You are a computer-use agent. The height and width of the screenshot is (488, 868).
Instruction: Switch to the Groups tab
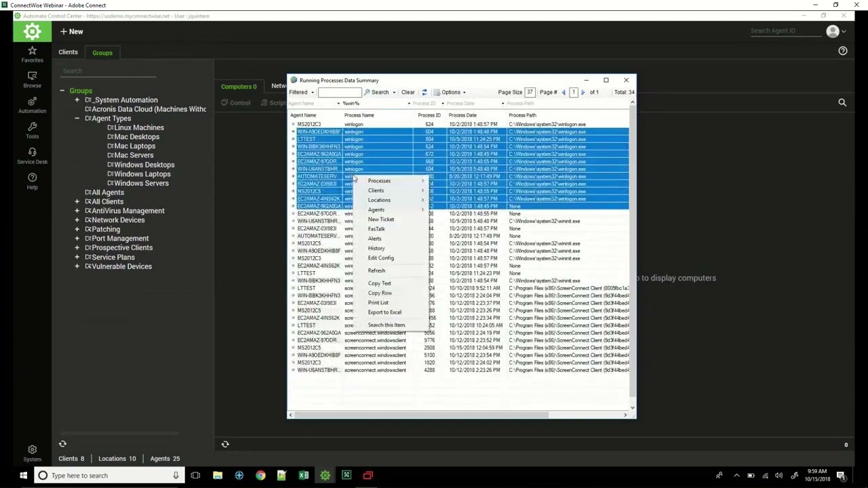coord(102,53)
